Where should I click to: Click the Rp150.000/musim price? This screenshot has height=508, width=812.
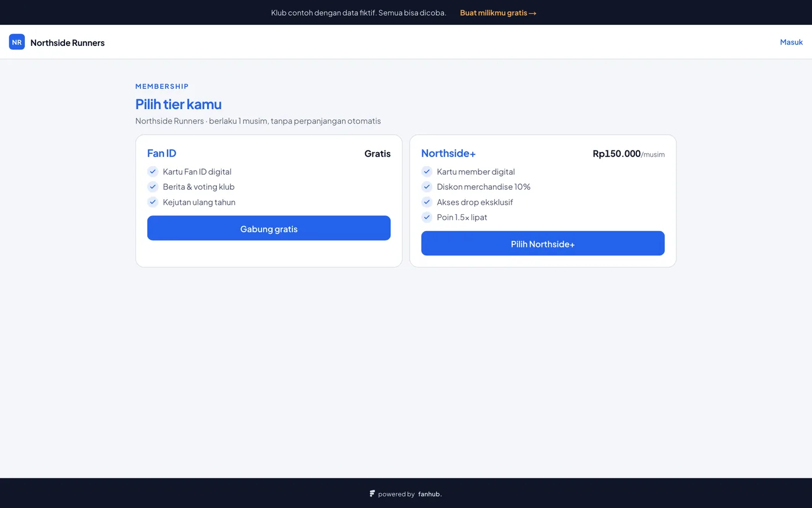(x=629, y=154)
